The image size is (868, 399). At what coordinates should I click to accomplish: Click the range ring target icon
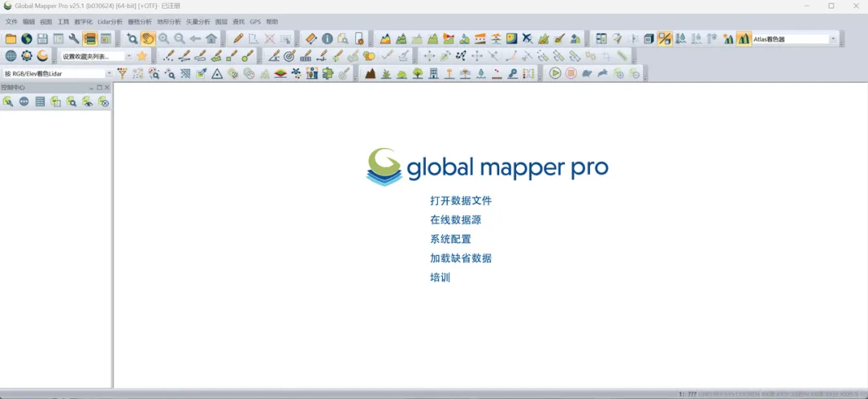pyautogui.click(x=289, y=56)
